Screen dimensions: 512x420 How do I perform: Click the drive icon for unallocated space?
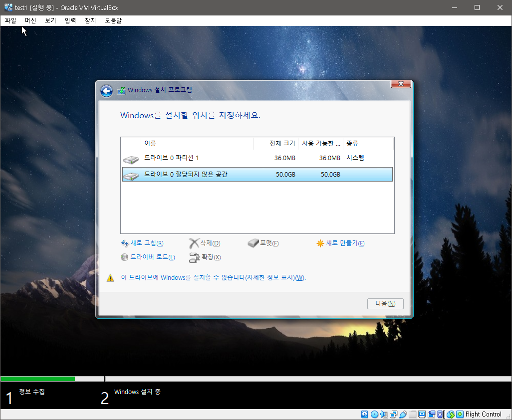131,176
